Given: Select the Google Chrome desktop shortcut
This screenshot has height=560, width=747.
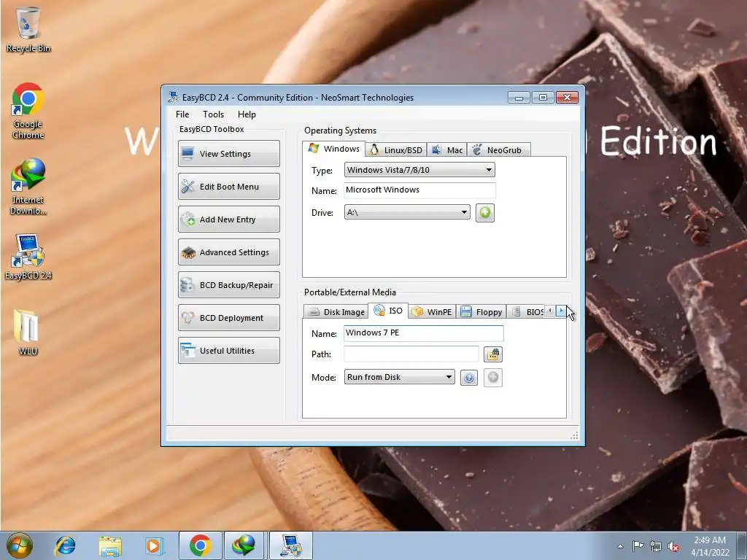Looking at the screenshot, I should click(x=28, y=111).
